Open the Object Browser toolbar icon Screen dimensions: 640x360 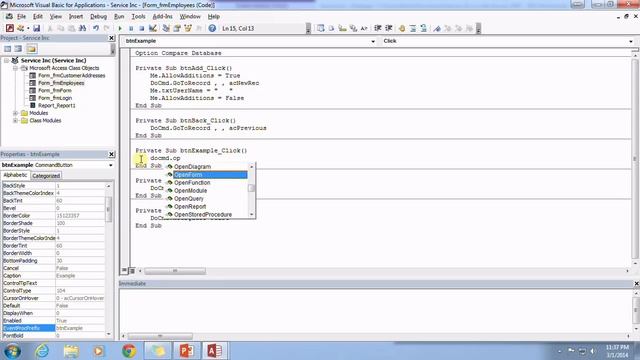click(x=188, y=28)
